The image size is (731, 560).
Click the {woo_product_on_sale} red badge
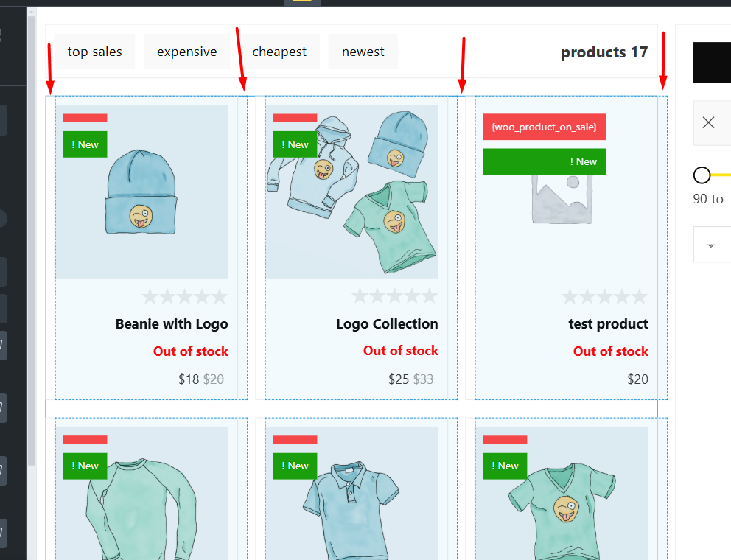click(x=545, y=127)
